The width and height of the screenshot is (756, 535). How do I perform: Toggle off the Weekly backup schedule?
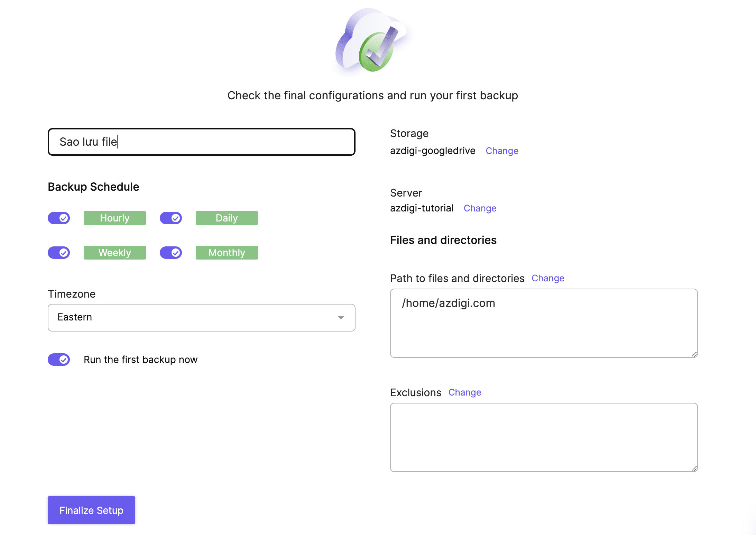pos(59,253)
